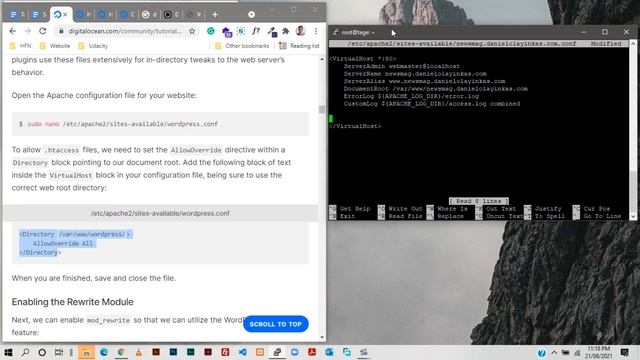The image size is (640, 360).
Task: Open the Action Center notifications
Action: (624, 353)
